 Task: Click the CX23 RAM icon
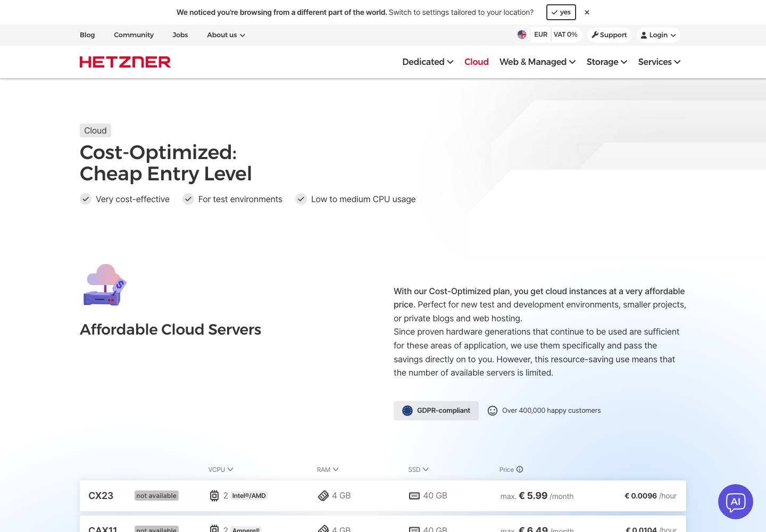point(323,496)
